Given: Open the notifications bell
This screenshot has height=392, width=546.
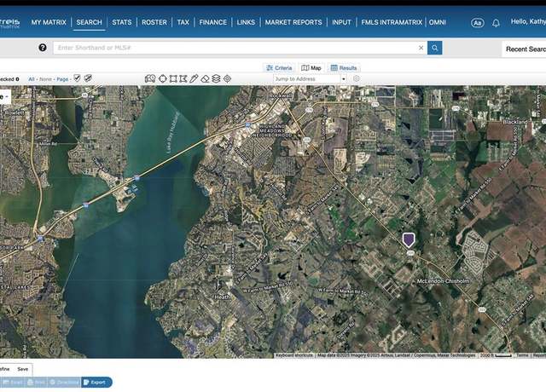Looking at the screenshot, I should (496, 23).
